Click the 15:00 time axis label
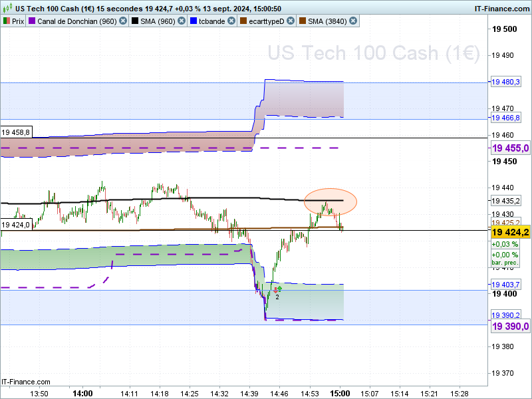The image size is (532, 399). click(340, 394)
